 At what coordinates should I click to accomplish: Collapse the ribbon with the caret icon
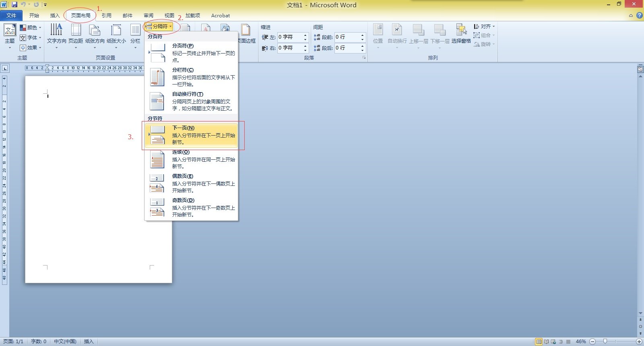point(631,16)
